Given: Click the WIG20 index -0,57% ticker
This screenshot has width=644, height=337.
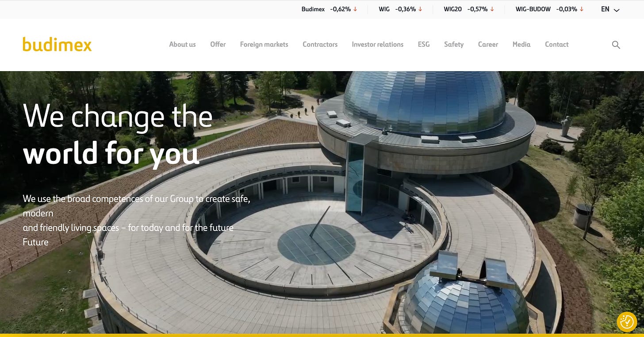Looking at the screenshot, I should 469,9.
